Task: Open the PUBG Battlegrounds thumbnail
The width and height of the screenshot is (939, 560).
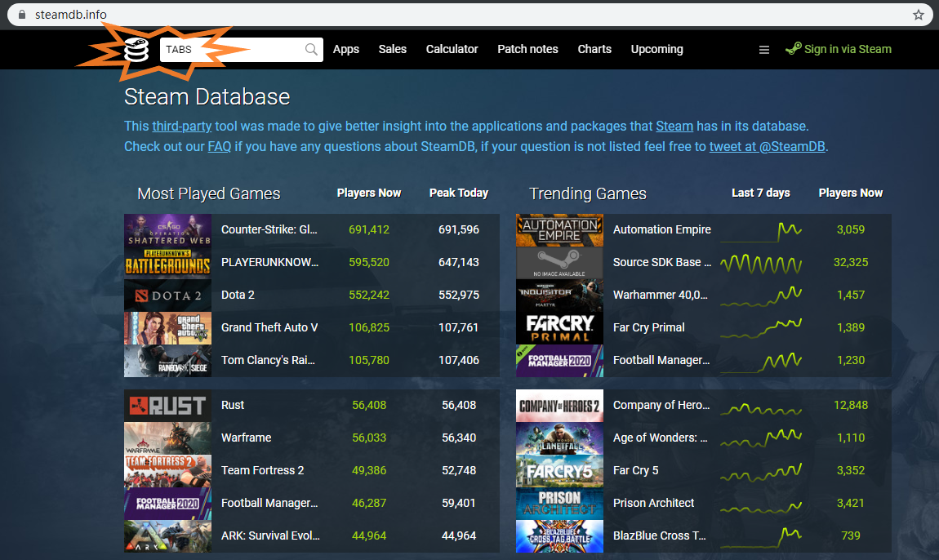Action: (x=167, y=263)
